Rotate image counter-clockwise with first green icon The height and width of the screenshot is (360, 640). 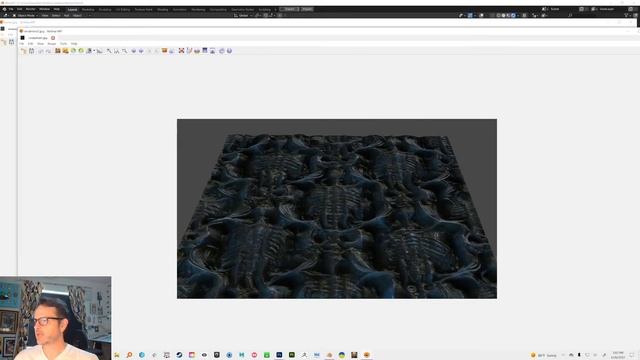click(73, 51)
